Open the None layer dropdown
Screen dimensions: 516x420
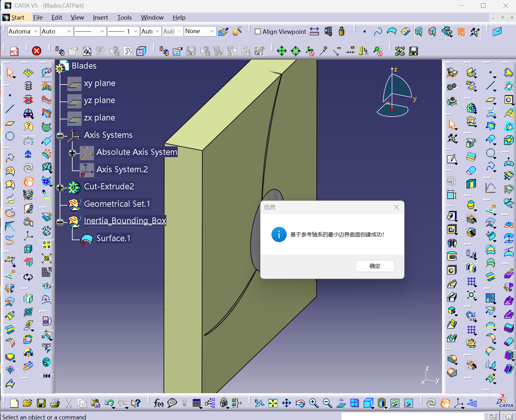(x=200, y=31)
